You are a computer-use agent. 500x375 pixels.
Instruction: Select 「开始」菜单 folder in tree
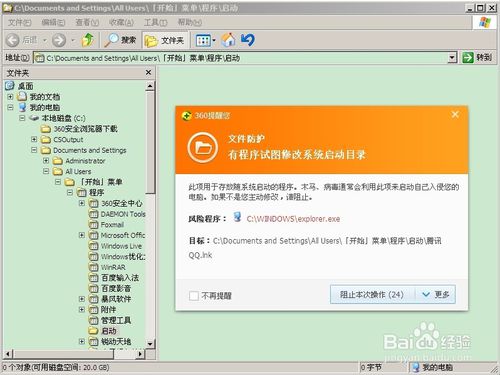coord(101,182)
